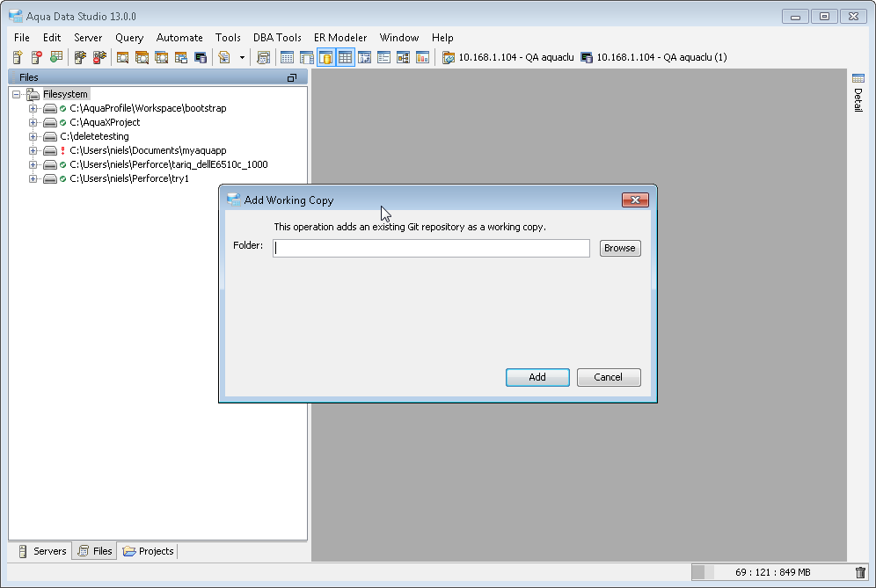Select the Workspace\bootstrap tree entry
876x588 pixels.
[x=148, y=108]
